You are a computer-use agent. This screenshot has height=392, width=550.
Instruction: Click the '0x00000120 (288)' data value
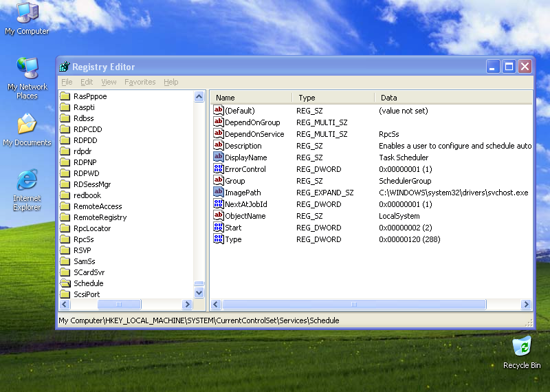[x=409, y=239]
